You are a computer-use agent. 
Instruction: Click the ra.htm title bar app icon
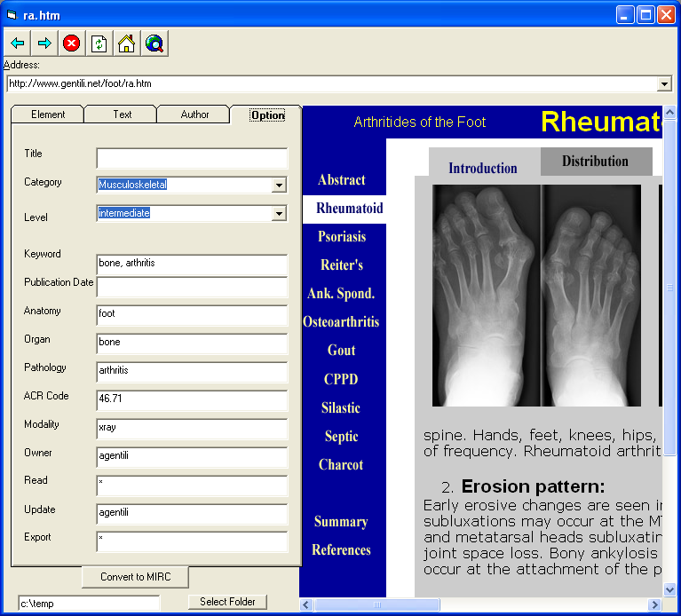tap(12, 15)
